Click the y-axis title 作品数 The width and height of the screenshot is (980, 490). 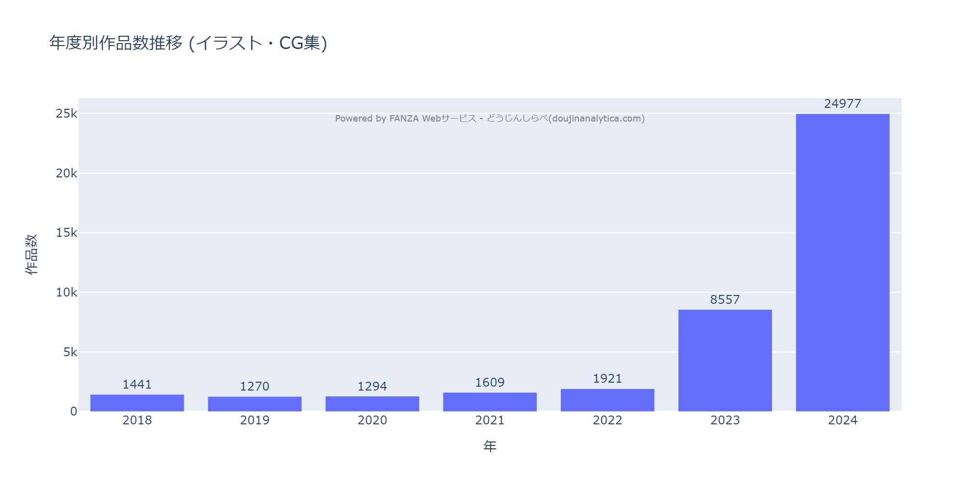point(31,254)
